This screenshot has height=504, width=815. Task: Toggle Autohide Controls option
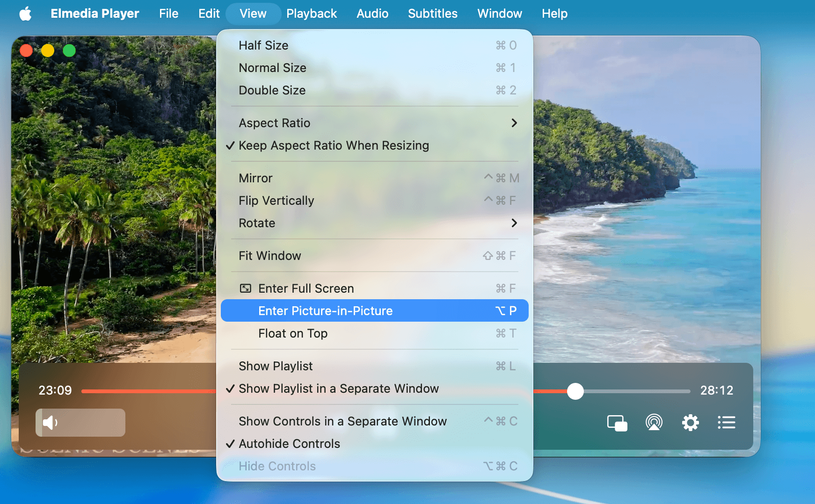click(x=375, y=444)
